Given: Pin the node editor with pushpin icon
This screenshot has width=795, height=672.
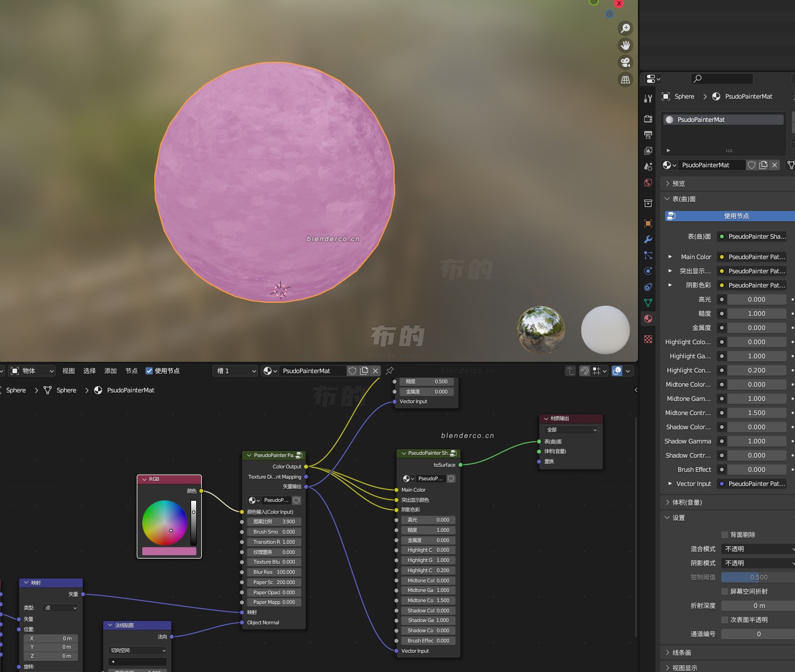Looking at the screenshot, I should pos(390,371).
